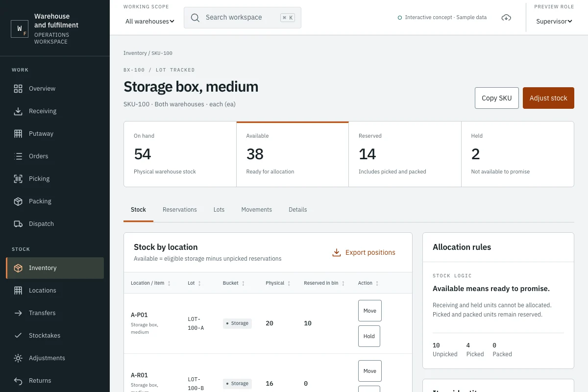Viewport: 588px width, 392px height.
Task: Click the Receiving download-tray icon
Action: (18, 111)
